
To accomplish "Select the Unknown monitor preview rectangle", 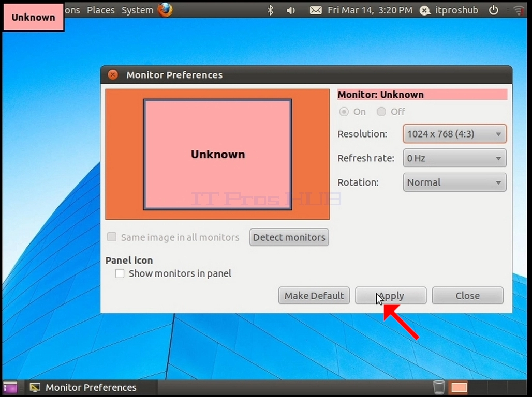I will click(217, 155).
